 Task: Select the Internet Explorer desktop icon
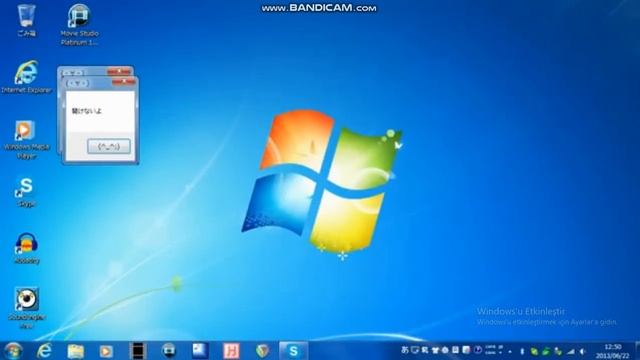click(27, 77)
